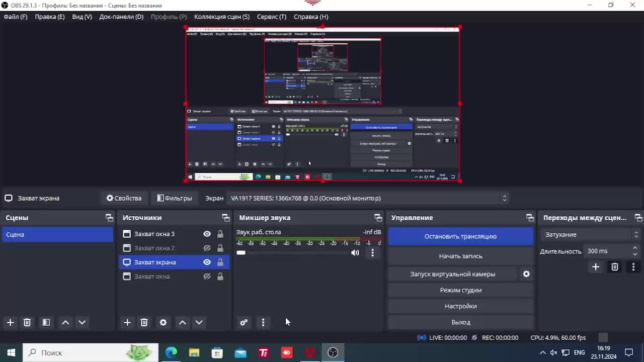
Task: Open Звук раб. стола track options dots
Action: (372, 252)
